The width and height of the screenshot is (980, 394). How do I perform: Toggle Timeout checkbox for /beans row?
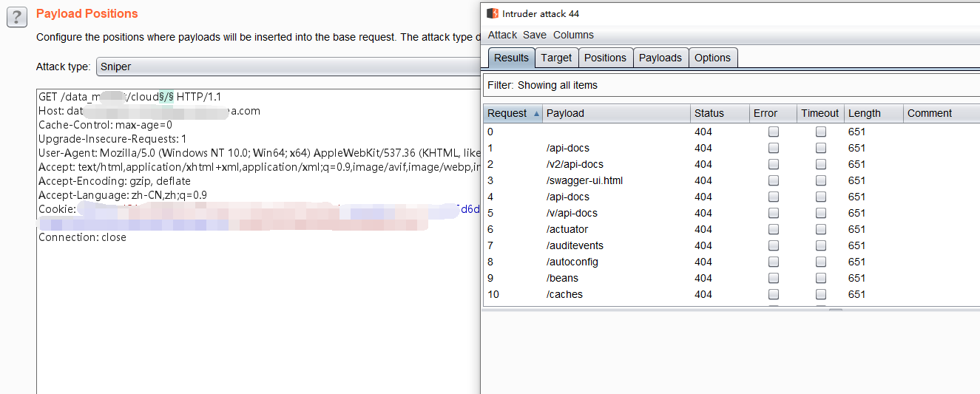tap(821, 278)
